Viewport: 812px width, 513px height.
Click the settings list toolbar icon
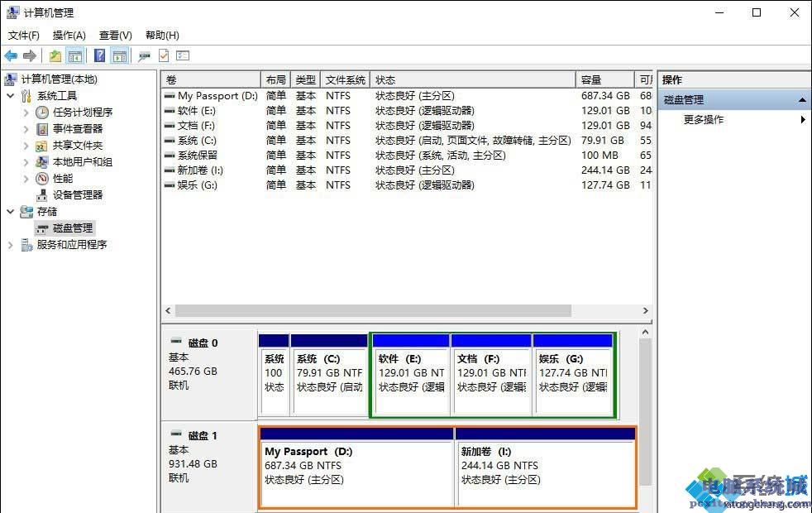click(183, 55)
